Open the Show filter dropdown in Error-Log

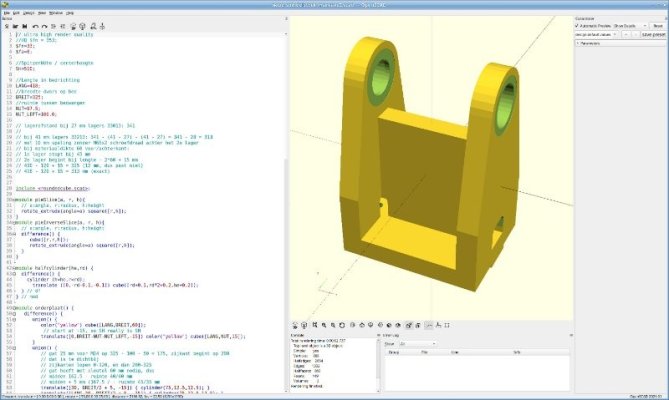(x=418, y=344)
